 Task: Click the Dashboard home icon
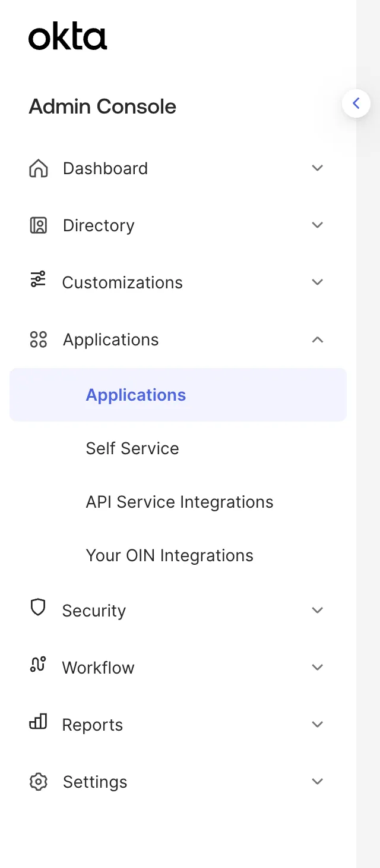(39, 168)
